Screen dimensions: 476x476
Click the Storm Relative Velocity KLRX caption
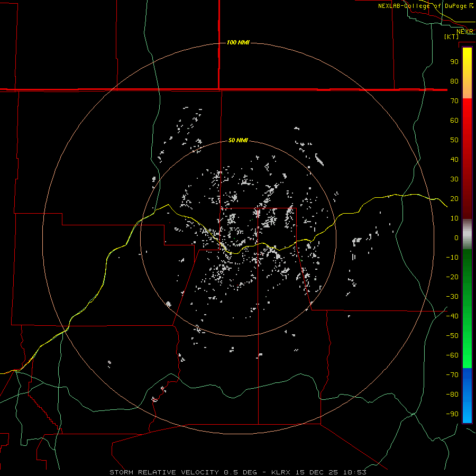click(x=237, y=472)
